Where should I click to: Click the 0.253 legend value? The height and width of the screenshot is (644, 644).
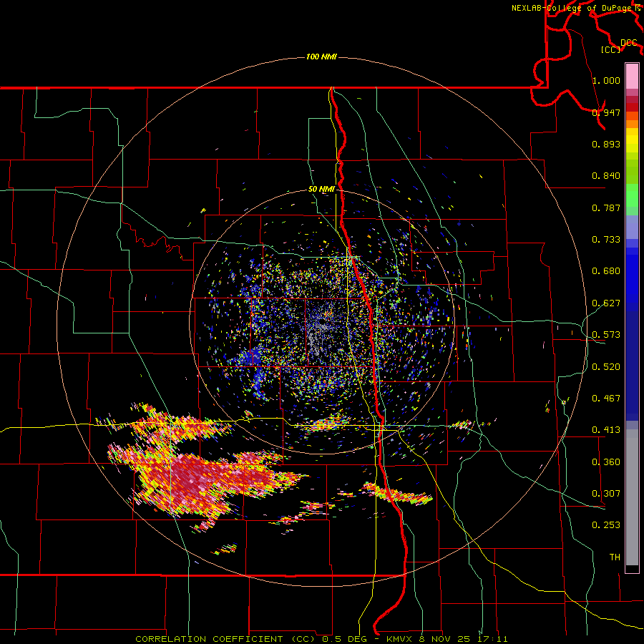(606, 525)
